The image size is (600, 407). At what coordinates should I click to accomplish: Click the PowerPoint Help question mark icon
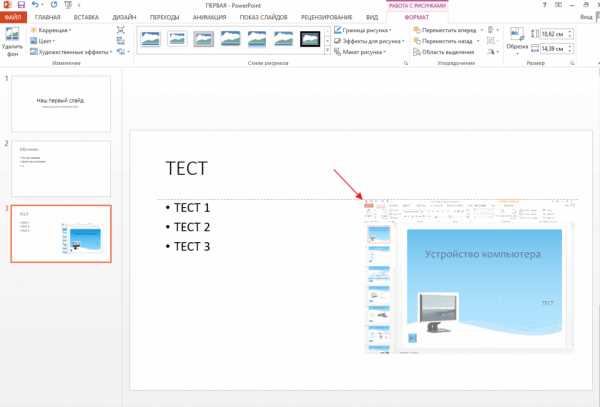pos(545,5)
